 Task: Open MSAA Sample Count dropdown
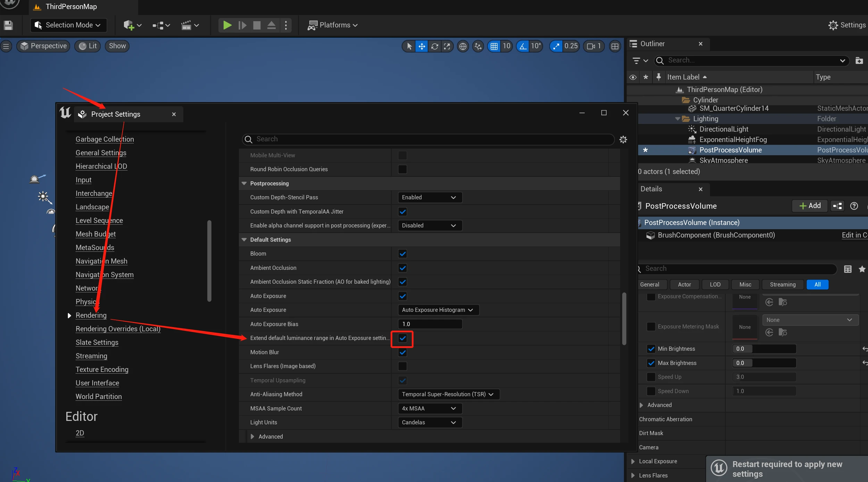pyautogui.click(x=430, y=409)
